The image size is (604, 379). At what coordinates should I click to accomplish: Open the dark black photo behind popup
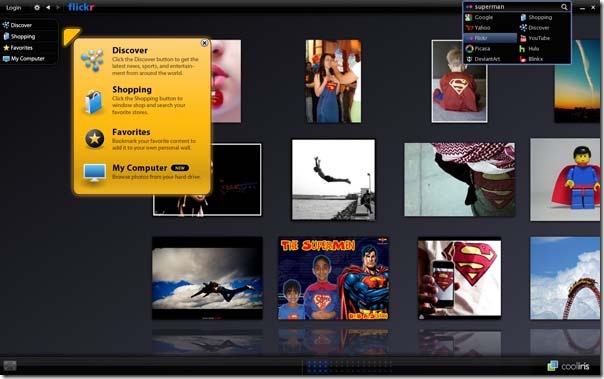click(x=236, y=179)
